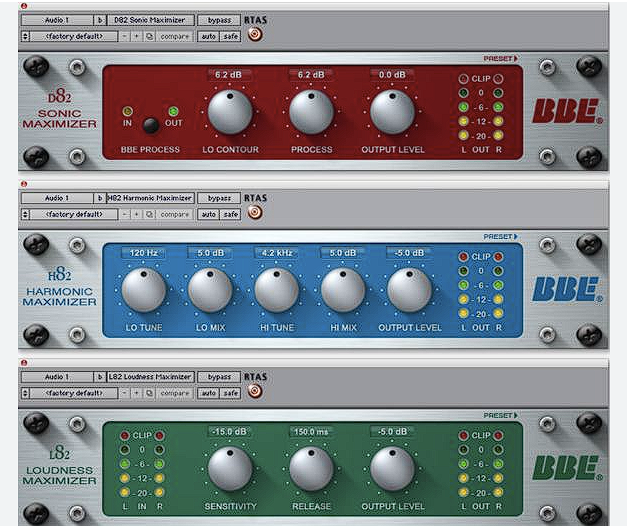Click the blue BBE logo on Harmonic Maximizer

point(567,289)
